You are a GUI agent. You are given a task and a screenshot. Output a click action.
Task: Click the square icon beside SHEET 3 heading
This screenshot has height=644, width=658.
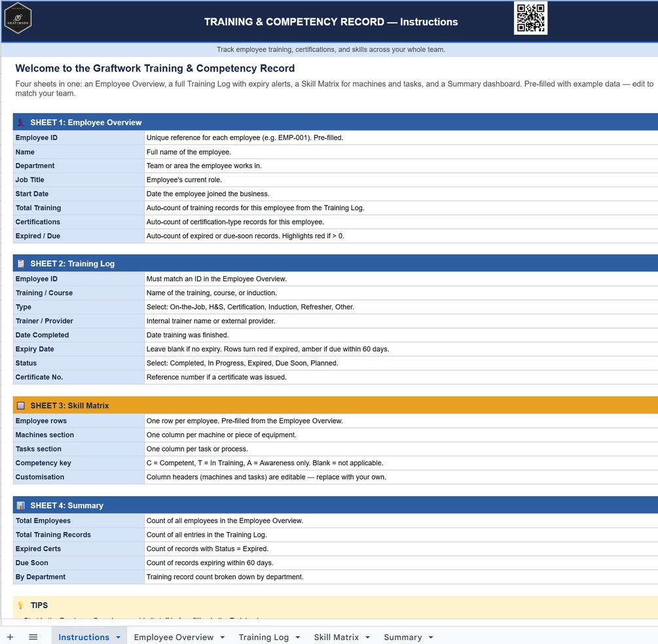pos(20,406)
